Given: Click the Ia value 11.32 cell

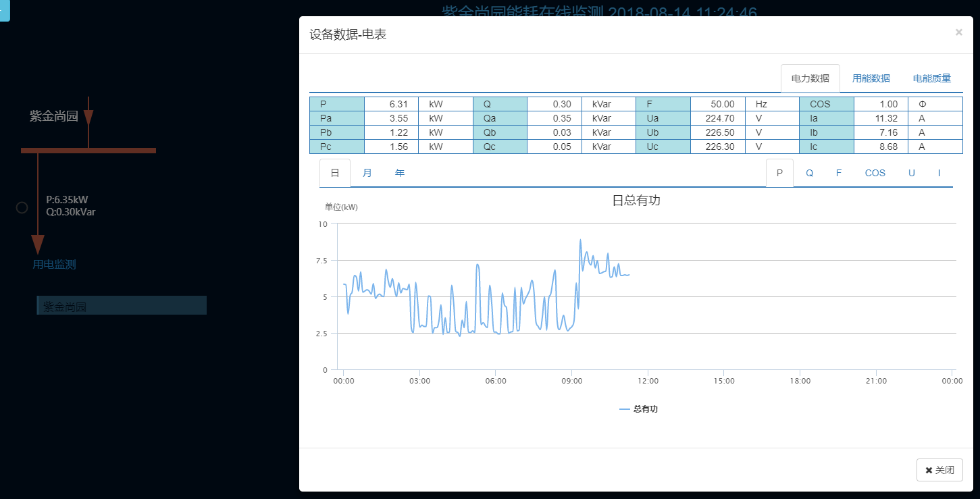Looking at the screenshot, I should point(881,118).
